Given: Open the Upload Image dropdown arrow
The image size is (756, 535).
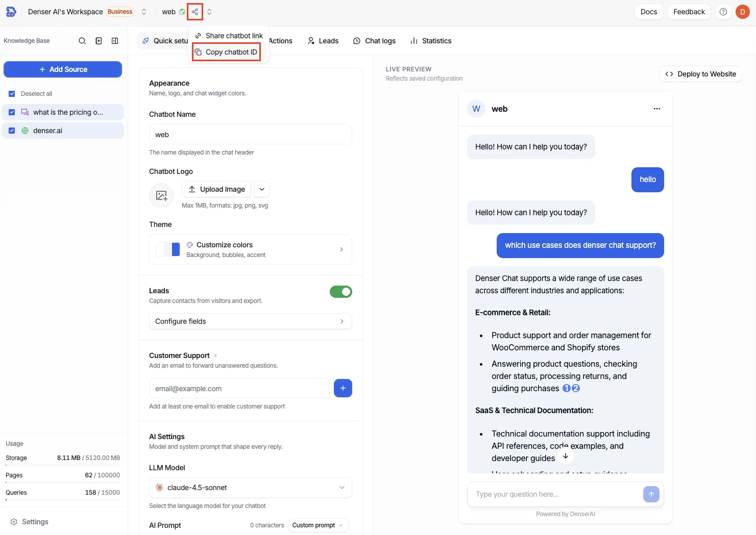Looking at the screenshot, I should pos(262,189).
